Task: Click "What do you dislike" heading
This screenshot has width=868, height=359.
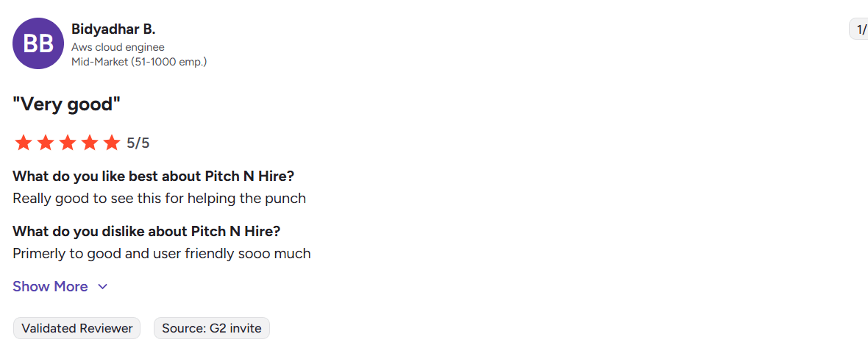Action: tap(146, 232)
